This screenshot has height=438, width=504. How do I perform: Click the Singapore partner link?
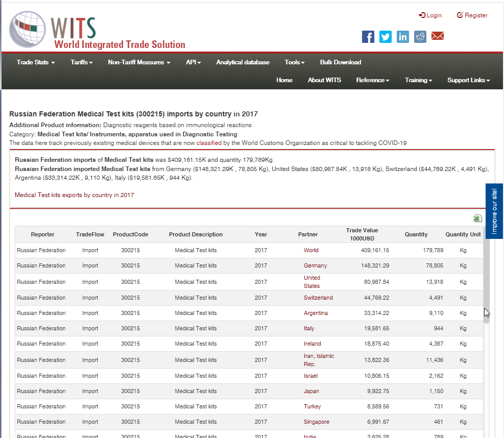pos(317,422)
